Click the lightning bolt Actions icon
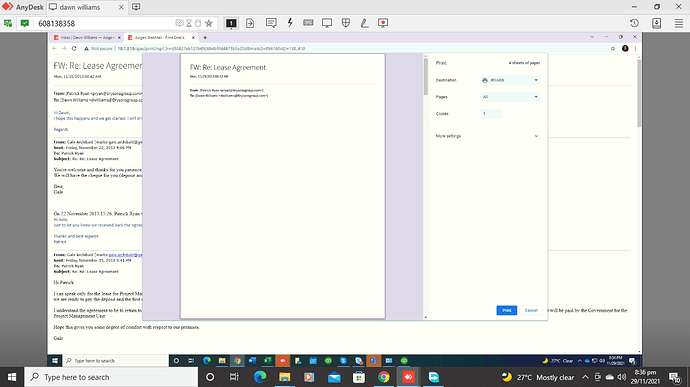This screenshot has height=387, width=690. pyautogui.click(x=290, y=23)
